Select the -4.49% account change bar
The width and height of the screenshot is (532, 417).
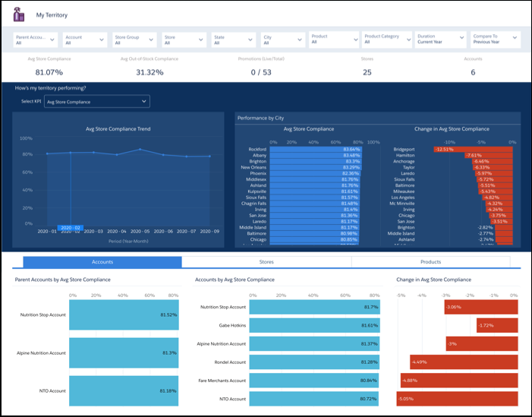tap(464, 362)
